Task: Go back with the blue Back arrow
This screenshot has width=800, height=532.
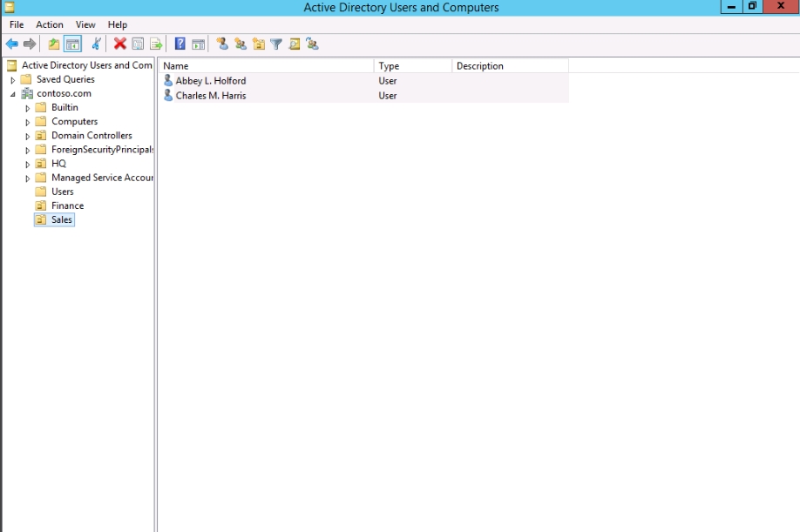Action: click(x=11, y=44)
